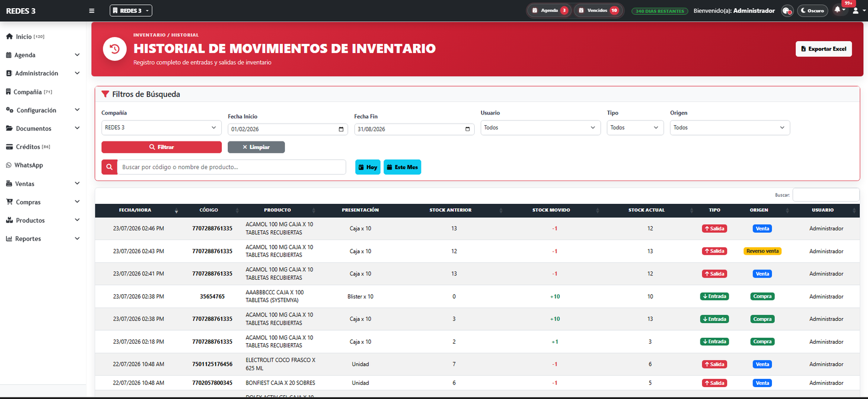Open the bell notifications menu

[x=839, y=10]
